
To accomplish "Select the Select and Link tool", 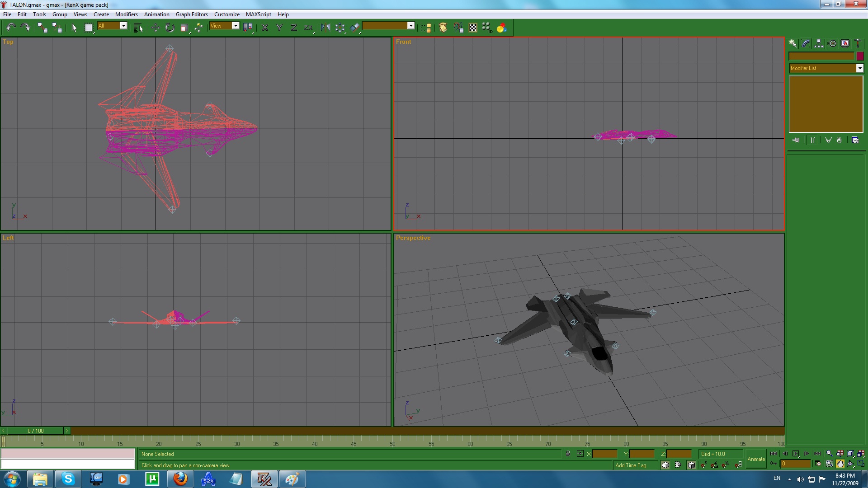I will tap(42, 28).
